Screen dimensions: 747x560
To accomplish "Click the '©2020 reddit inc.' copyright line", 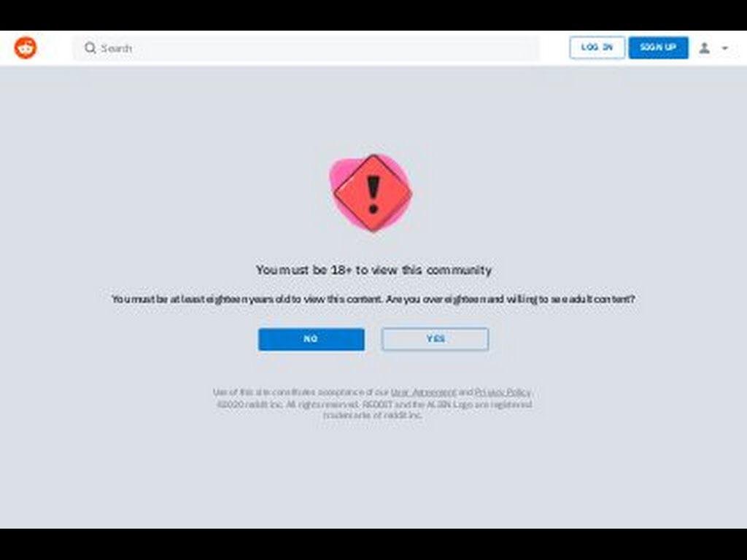I will [x=374, y=404].
